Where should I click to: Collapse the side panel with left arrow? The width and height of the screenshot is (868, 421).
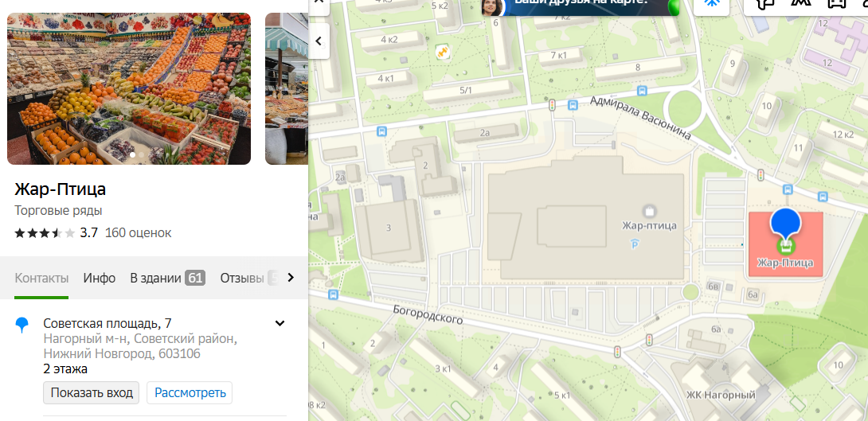(x=319, y=41)
